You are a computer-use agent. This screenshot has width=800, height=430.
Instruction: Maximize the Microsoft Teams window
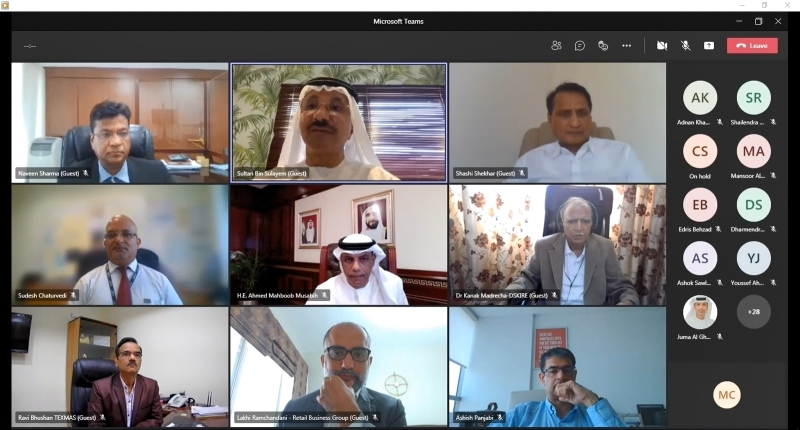(x=758, y=21)
